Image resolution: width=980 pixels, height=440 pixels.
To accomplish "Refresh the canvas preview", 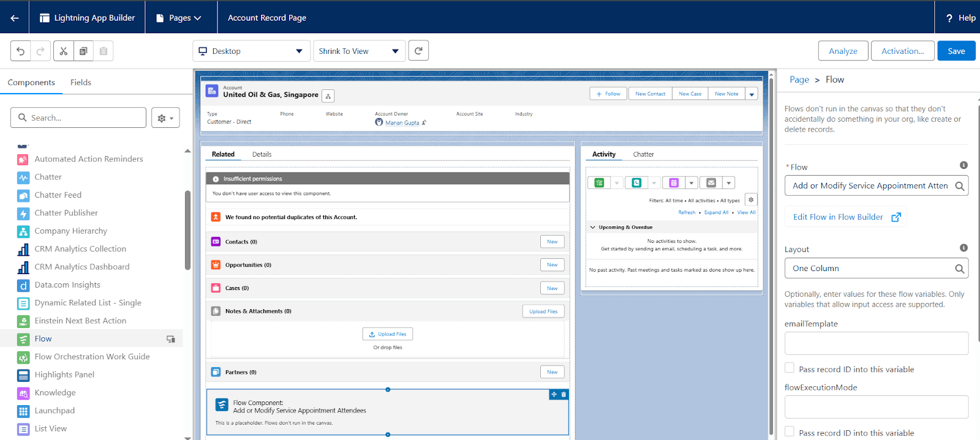I will point(418,51).
